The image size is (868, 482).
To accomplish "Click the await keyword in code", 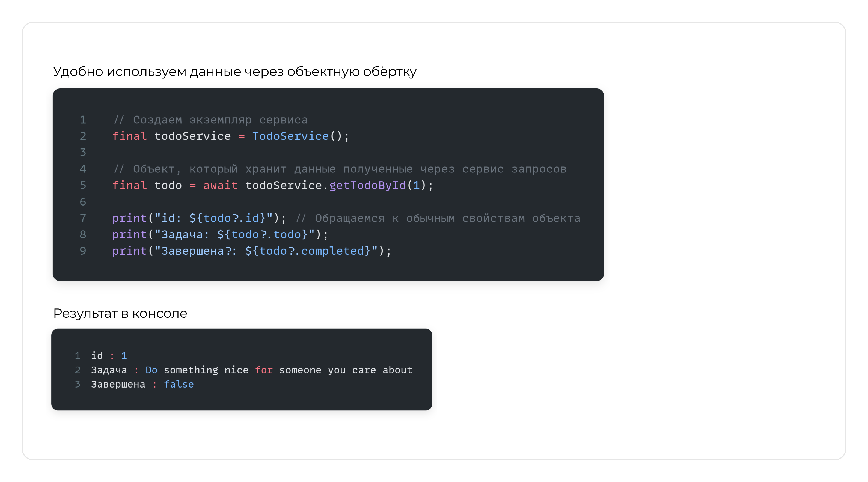I will click(x=220, y=185).
